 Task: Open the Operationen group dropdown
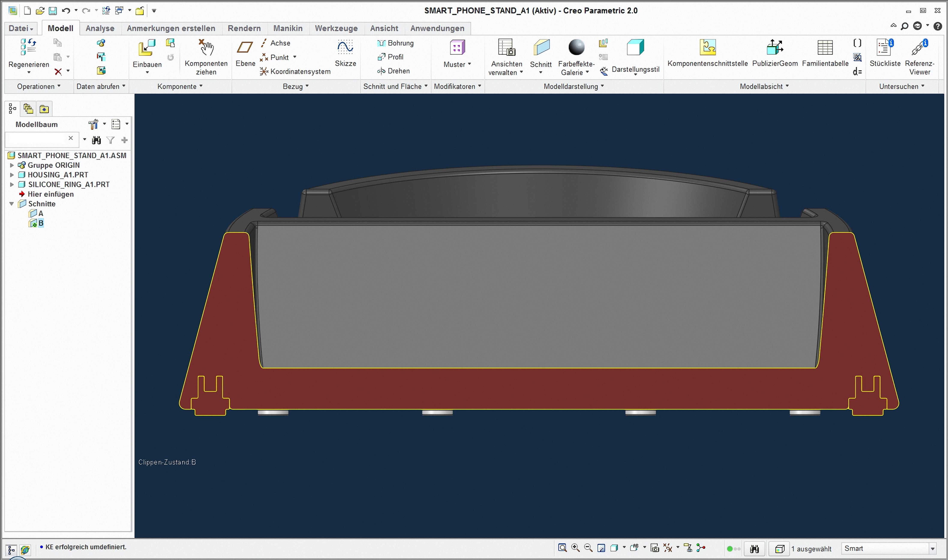(x=39, y=86)
